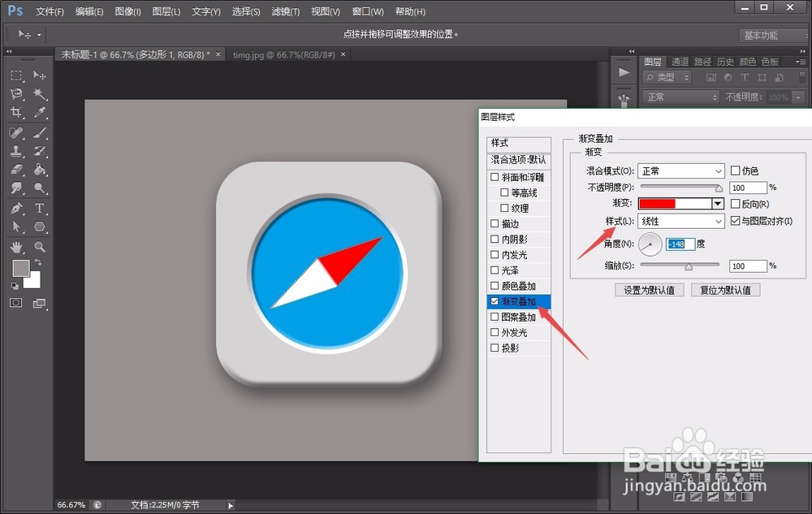The image size is (812, 514).
Task: Select the Move tool in the toolbox
Action: coord(39,76)
